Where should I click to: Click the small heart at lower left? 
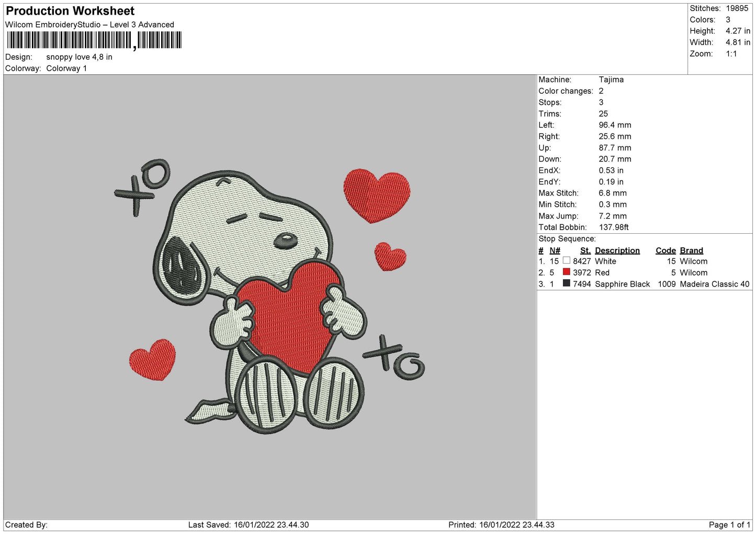coord(153,359)
